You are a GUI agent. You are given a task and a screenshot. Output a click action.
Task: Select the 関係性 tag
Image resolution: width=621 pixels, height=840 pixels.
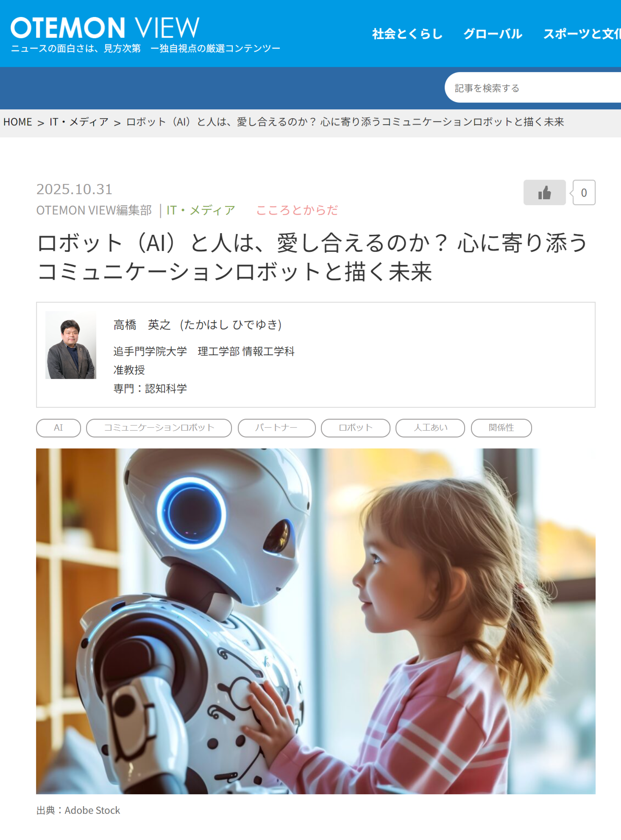tap(501, 428)
